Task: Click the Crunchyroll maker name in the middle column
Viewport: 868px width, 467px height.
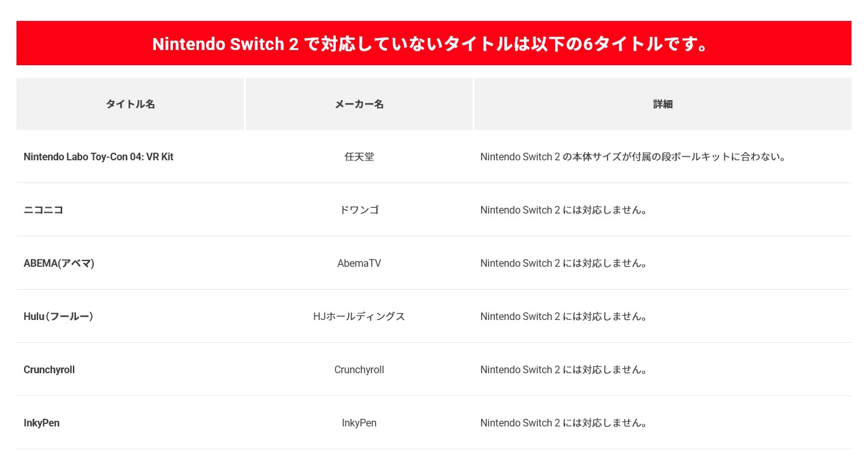Action: click(x=359, y=369)
